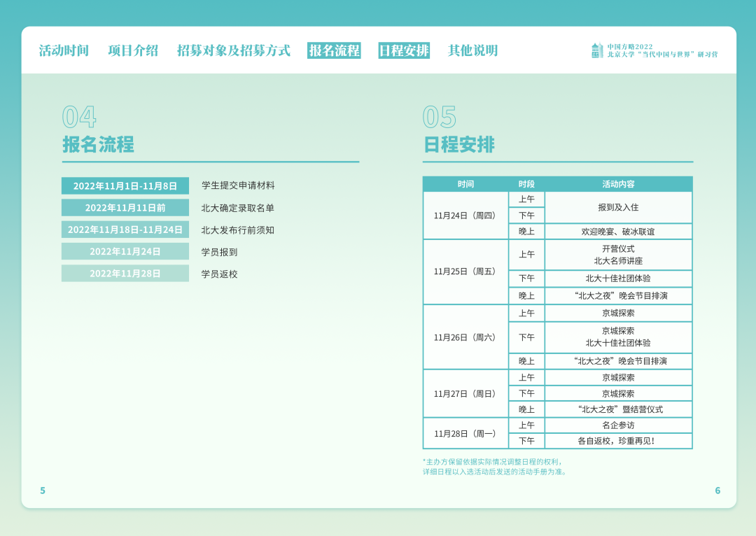
Task: Select the 名企参访 activity cell
Action: 618,425
